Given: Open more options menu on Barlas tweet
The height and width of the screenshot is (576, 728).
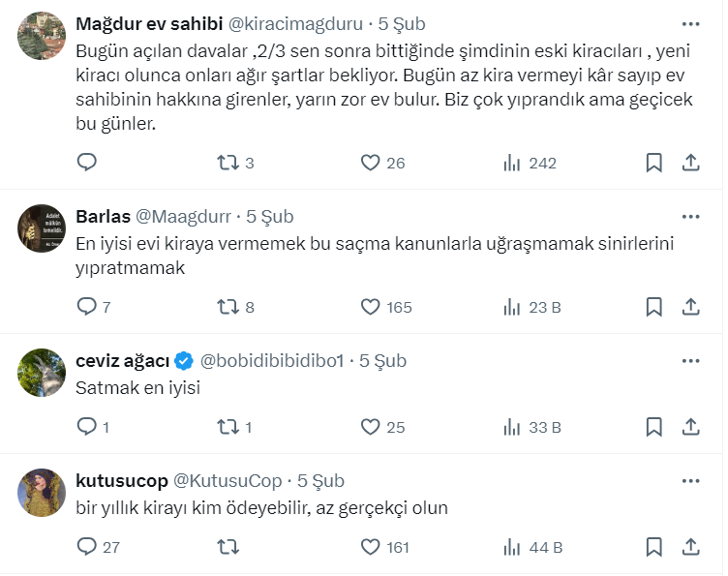Looking at the screenshot, I should coord(690,216).
